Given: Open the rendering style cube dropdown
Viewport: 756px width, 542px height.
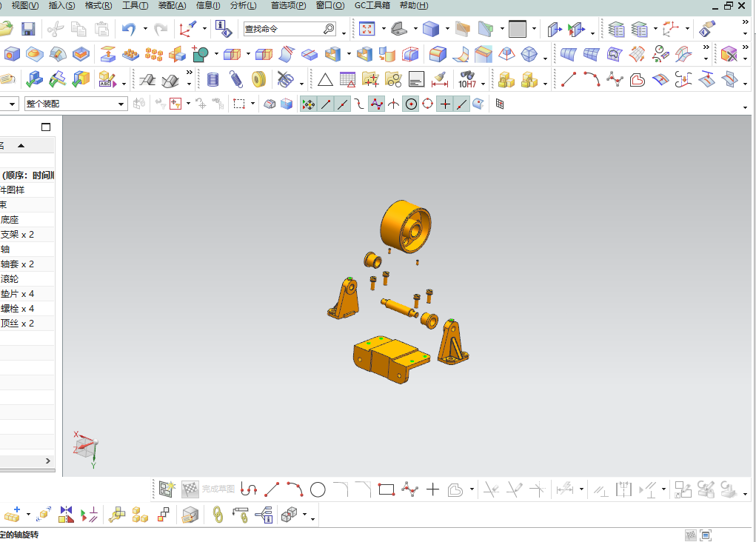Looking at the screenshot, I should tap(447, 29).
